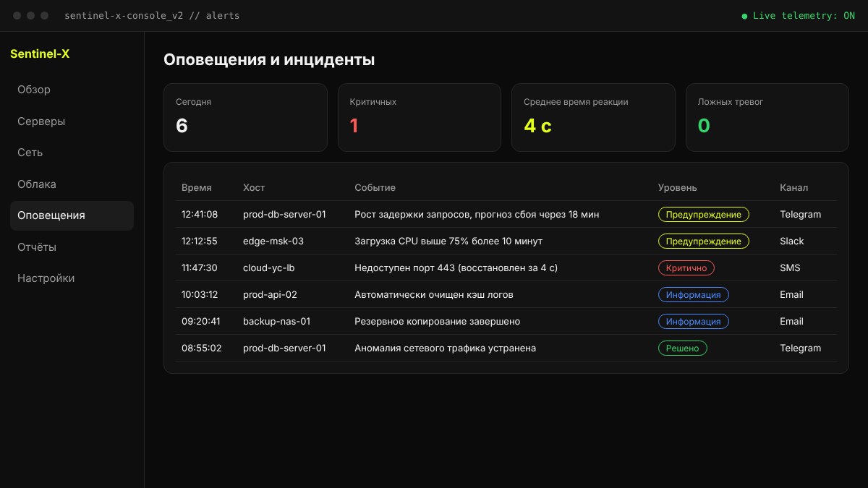Click the timestamp 12:41:08

point(200,215)
